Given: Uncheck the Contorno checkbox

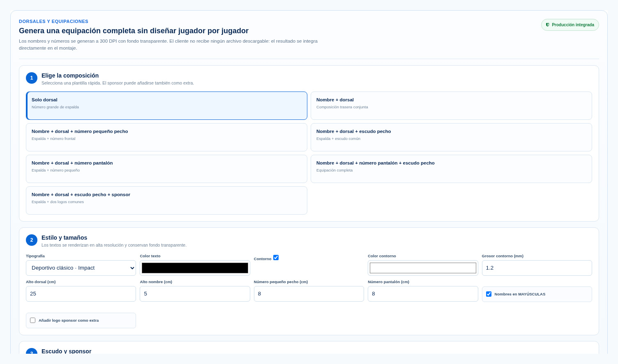Looking at the screenshot, I should [x=276, y=258].
